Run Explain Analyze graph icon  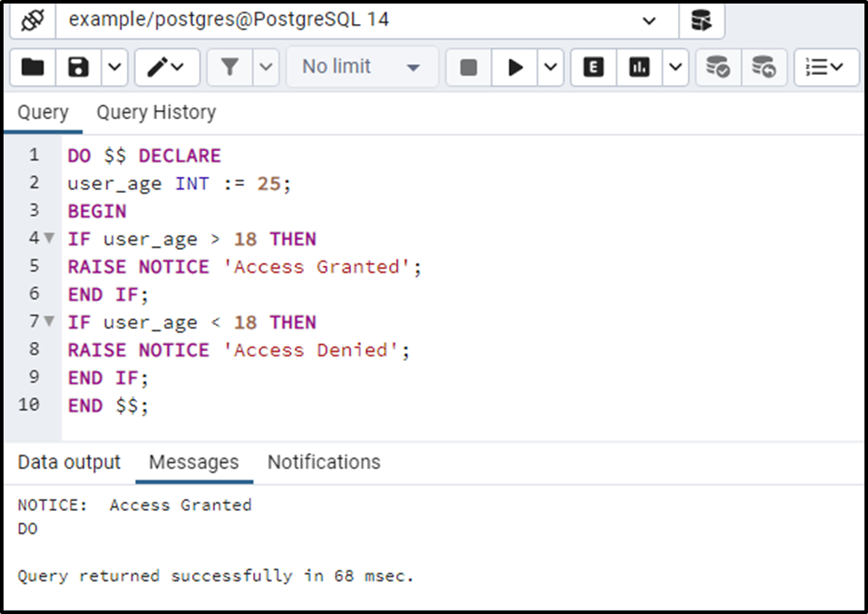coord(639,67)
